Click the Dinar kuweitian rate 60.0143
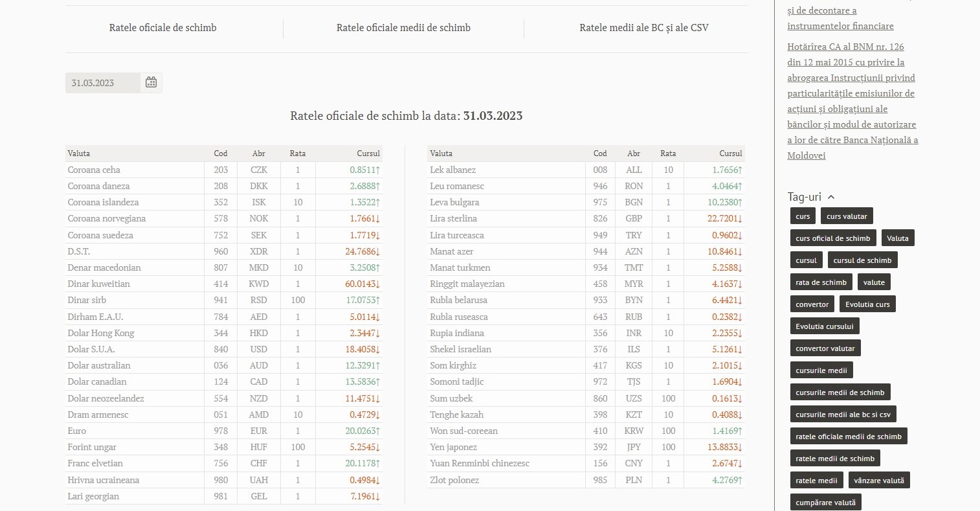 point(362,284)
